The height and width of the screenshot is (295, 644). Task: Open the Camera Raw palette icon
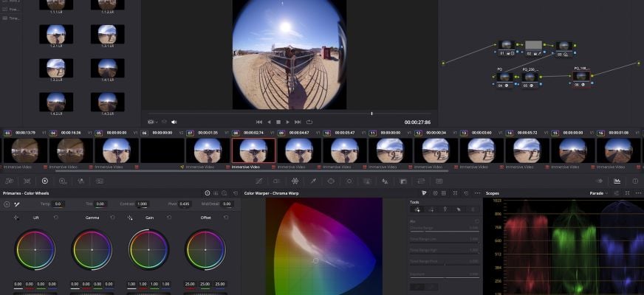point(9,181)
